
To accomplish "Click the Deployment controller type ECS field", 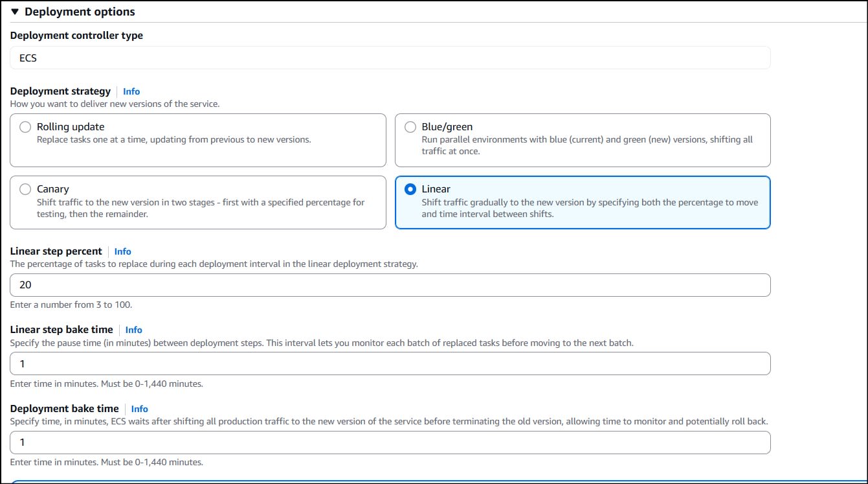I will [390, 58].
